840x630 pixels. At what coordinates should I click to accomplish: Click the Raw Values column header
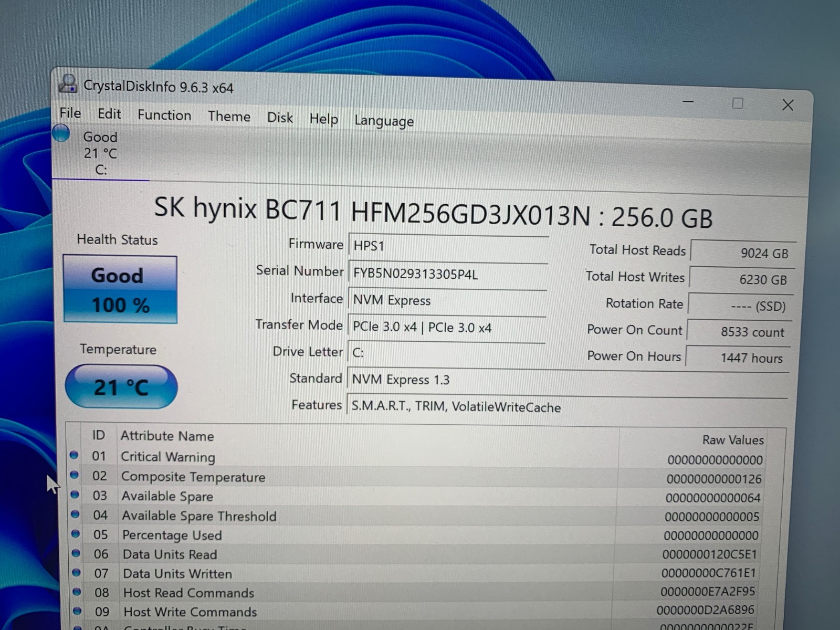pos(733,440)
